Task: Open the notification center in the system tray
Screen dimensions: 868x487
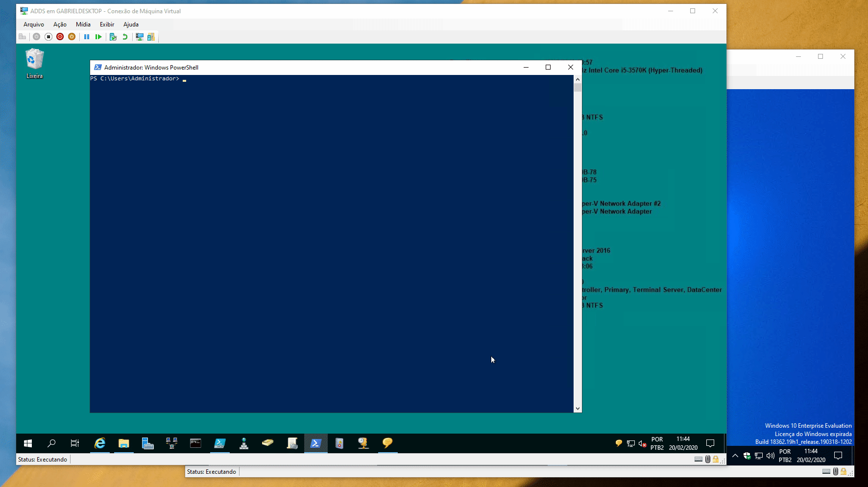Action: click(710, 443)
